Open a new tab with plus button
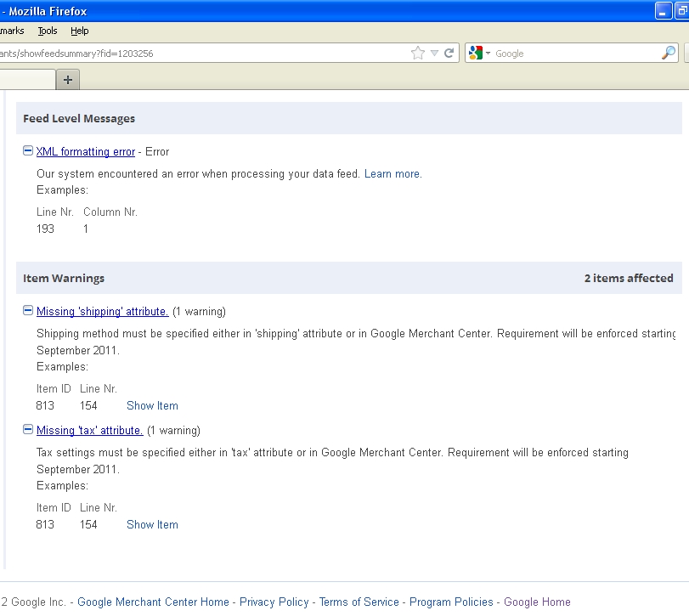 [x=68, y=80]
